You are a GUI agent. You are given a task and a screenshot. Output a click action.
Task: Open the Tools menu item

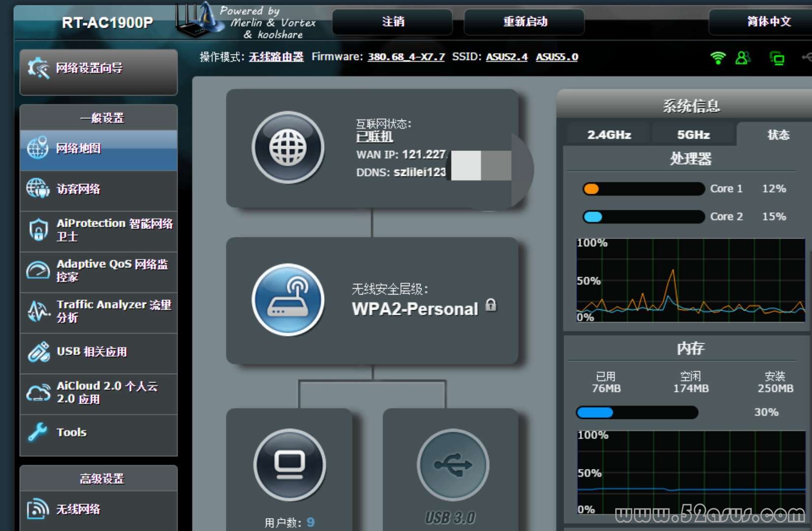coord(98,435)
